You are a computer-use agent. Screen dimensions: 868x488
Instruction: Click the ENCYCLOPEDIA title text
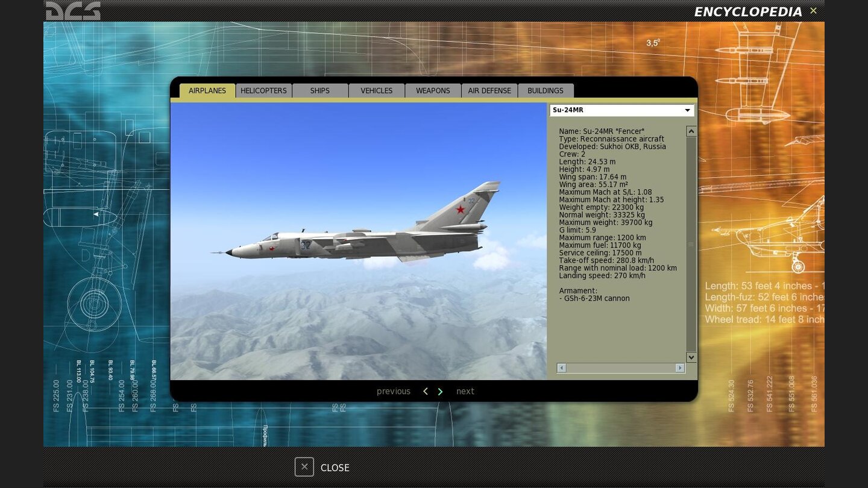point(748,12)
